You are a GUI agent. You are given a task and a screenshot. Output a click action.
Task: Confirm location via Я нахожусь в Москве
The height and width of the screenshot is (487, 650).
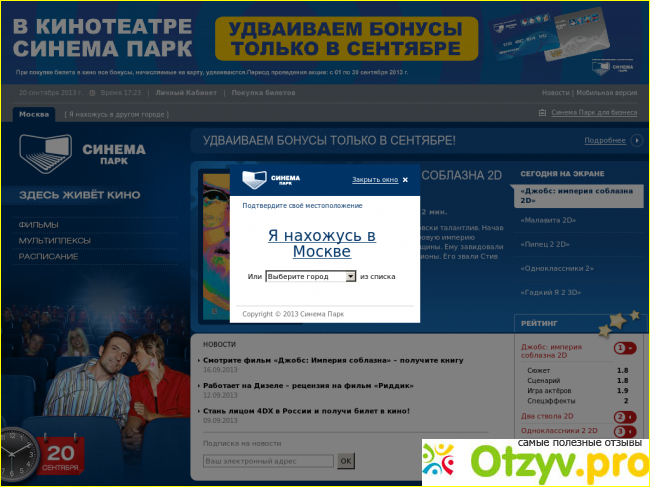[x=321, y=243]
